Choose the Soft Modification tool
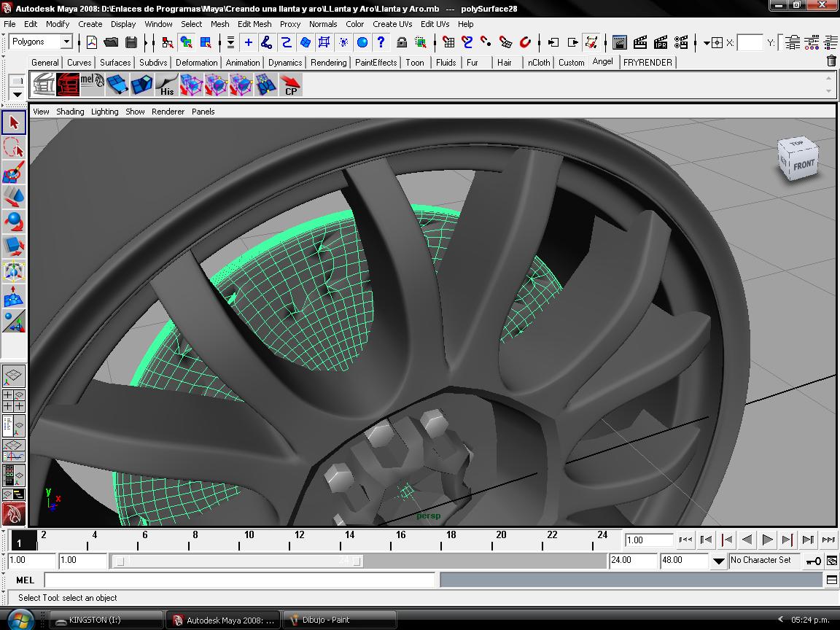840x630 pixels. pos(14,296)
